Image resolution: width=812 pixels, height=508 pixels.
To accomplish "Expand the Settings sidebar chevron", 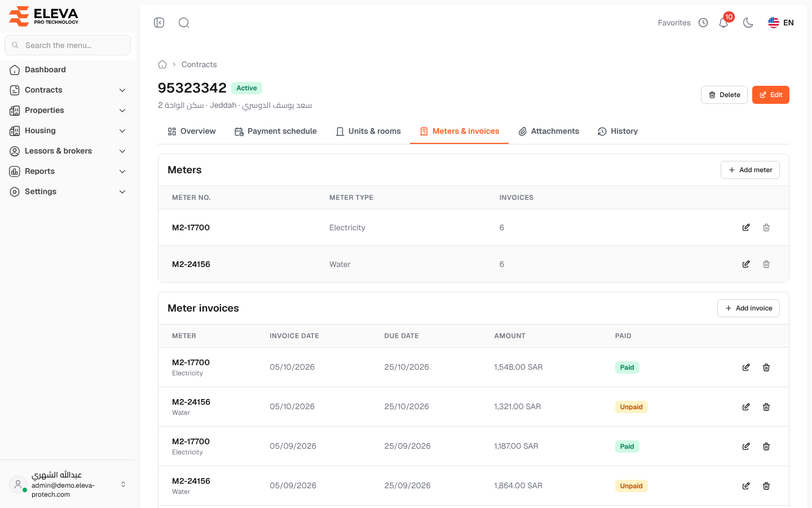I will tap(122, 192).
